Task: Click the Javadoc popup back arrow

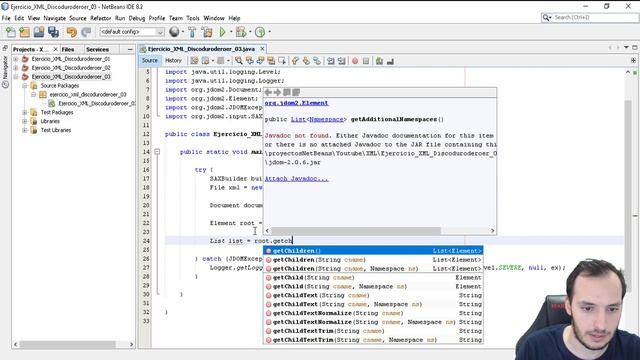Action: click(269, 92)
